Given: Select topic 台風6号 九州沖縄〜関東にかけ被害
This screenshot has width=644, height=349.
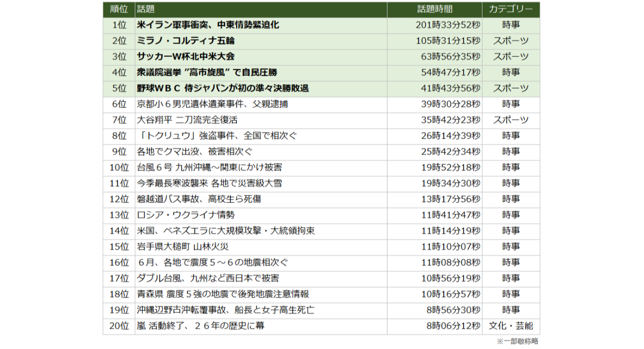Looking at the screenshot, I should (x=209, y=168).
